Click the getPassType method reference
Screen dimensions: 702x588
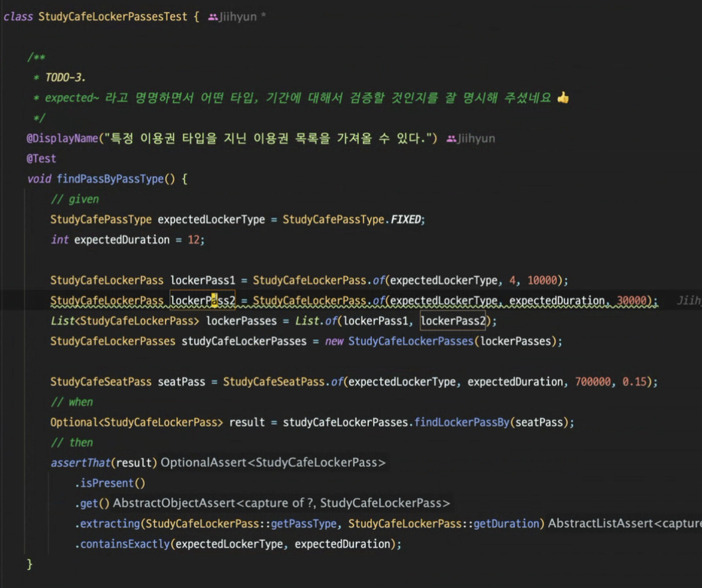[303, 524]
